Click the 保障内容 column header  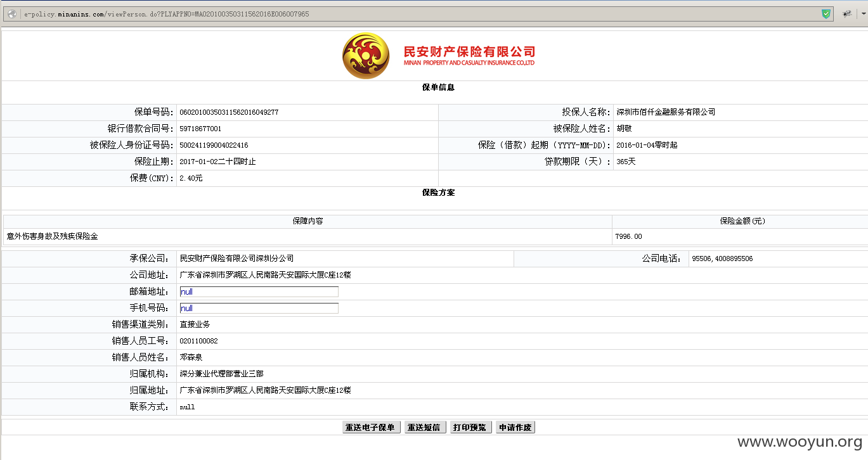click(x=308, y=221)
